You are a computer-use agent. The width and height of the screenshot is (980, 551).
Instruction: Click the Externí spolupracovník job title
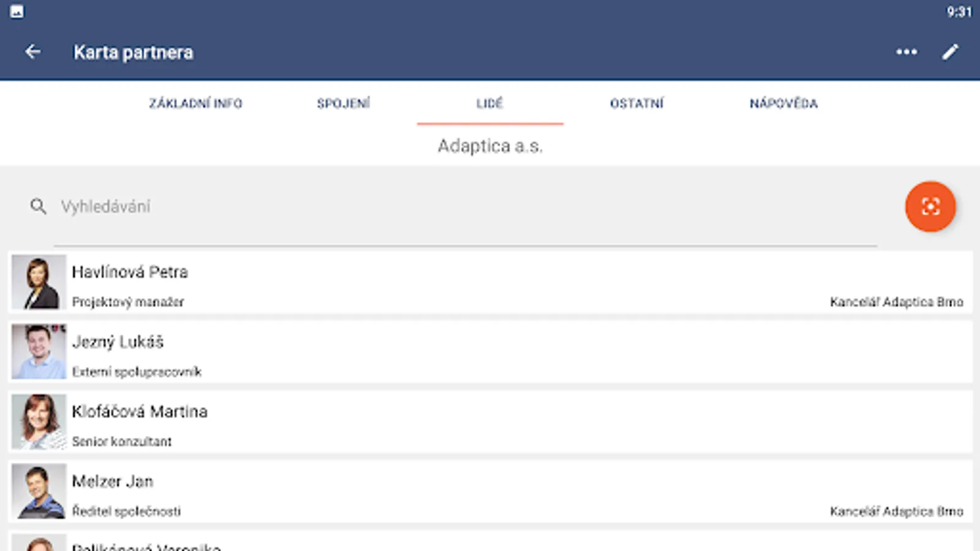137,372
